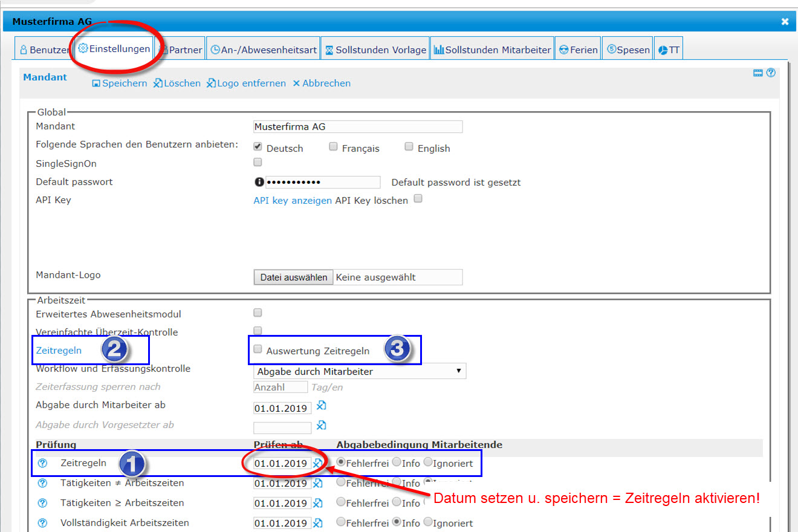Select Fehlerfrei for Tätigkeiten ≠ Arbeitszeiten
This screenshot has width=798, height=532.
pos(341,482)
